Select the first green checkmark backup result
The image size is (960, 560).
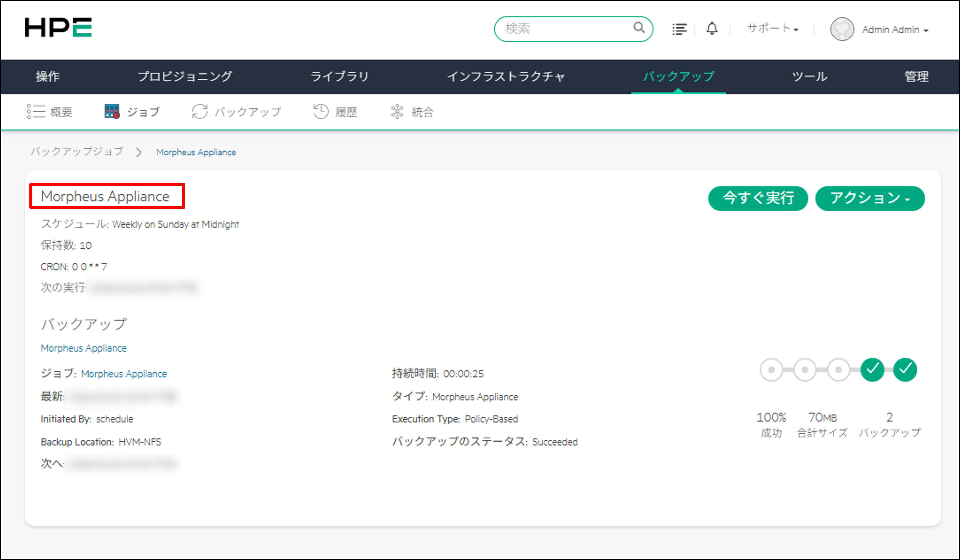872,369
